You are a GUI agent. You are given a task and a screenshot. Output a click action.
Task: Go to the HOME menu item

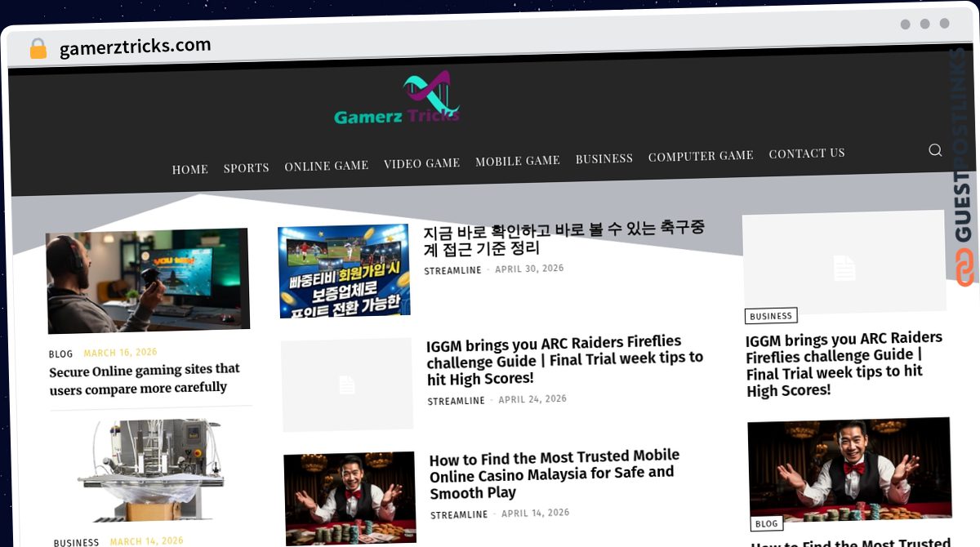(x=190, y=169)
